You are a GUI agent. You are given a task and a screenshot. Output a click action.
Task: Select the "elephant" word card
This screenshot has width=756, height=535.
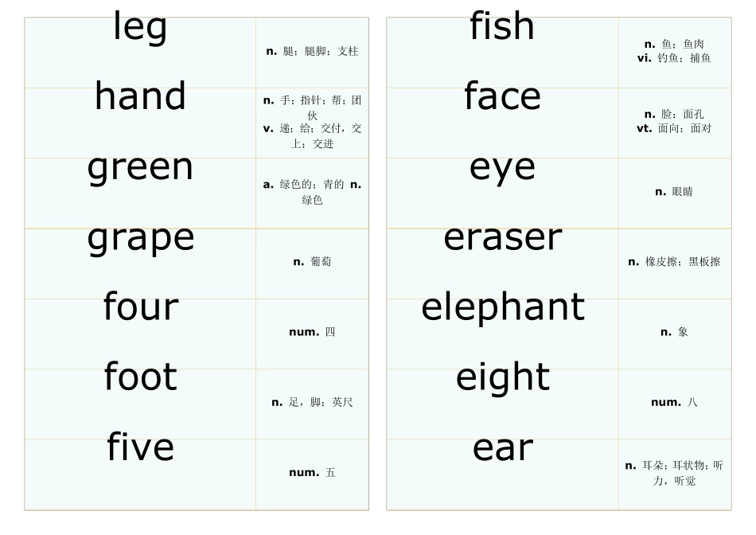pos(502,307)
